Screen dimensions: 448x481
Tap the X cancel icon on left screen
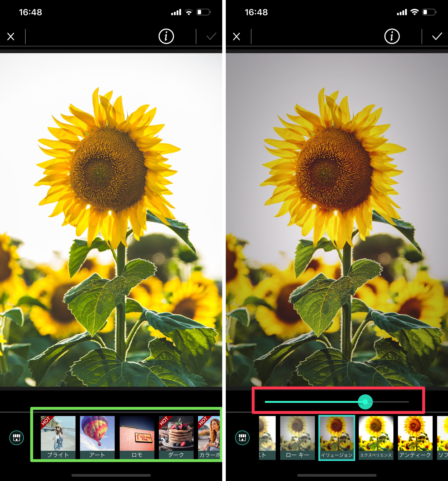[11, 37]
